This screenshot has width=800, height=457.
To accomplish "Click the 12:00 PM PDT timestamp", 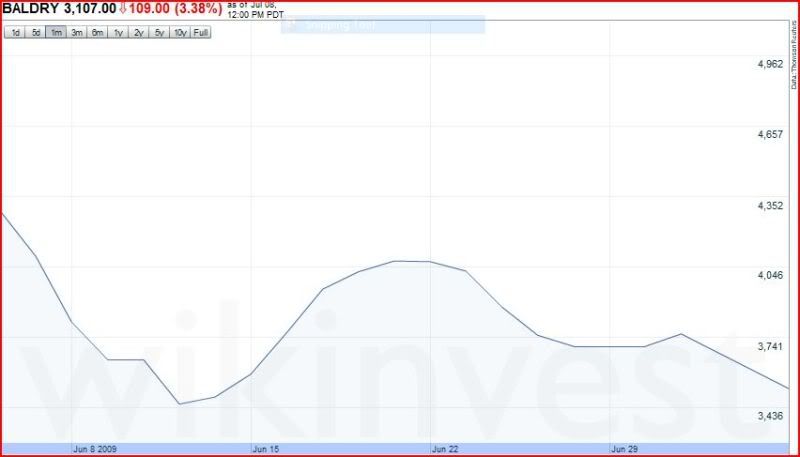I will 256,15.
